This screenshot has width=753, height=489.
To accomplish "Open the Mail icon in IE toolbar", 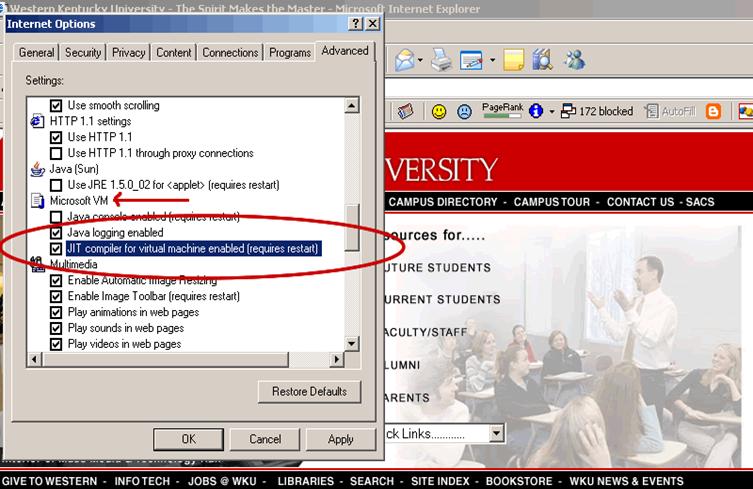I will (x=404, y=61).
